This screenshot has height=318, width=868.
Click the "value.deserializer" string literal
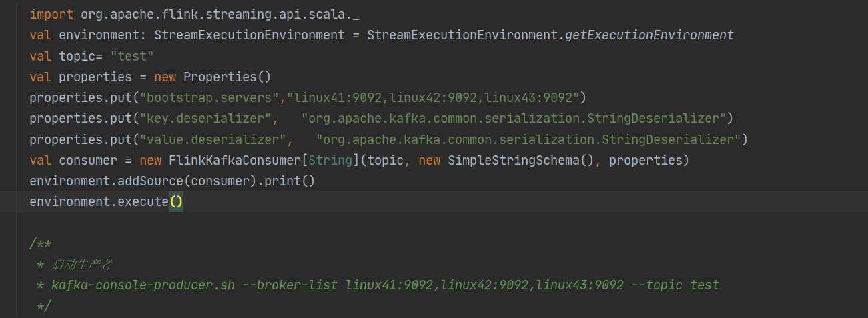[x=212, y=139]
